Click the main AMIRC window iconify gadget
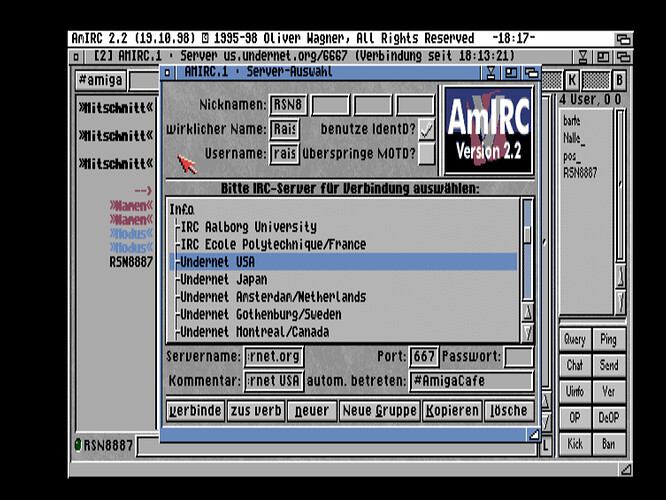The height and width of the screenshot is (500, 666). click(583, 56)
